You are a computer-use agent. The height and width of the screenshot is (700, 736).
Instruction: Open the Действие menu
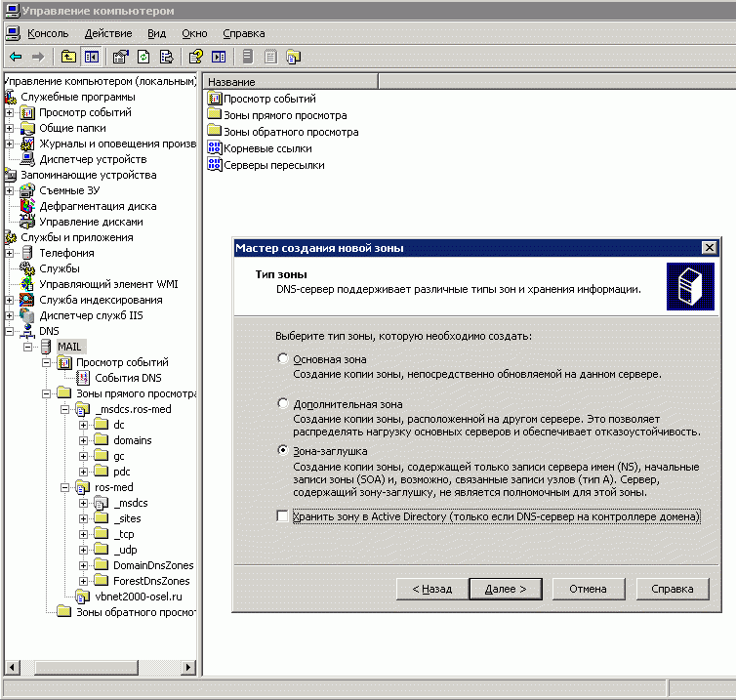[x=108, y=33]
